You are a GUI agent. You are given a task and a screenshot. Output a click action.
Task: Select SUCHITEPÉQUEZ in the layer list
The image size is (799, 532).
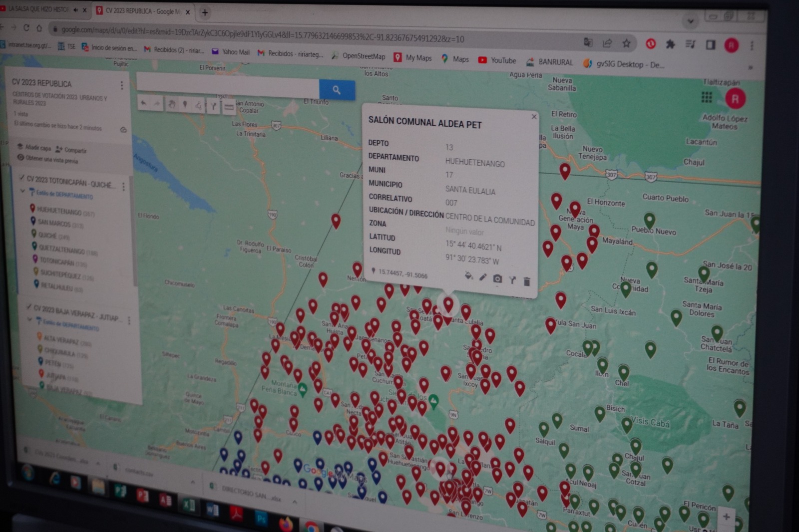coord(63,274)
